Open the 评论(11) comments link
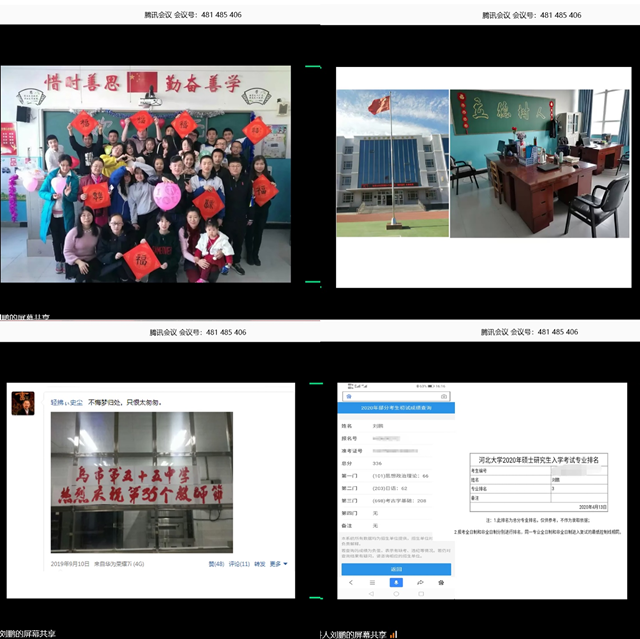 [x=239, y=564]
